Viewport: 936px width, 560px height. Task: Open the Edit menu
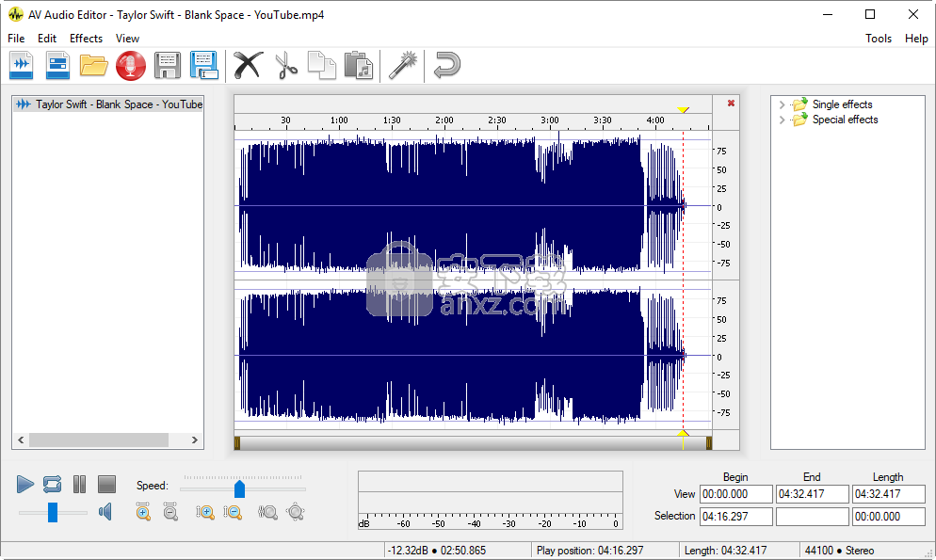(x=46, y=39)
